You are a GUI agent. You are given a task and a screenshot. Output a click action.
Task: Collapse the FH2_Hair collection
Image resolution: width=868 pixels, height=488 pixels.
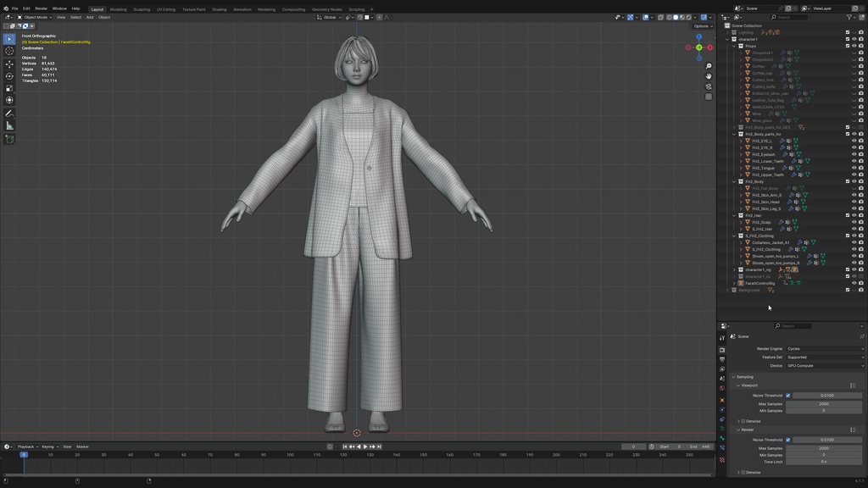734,215
